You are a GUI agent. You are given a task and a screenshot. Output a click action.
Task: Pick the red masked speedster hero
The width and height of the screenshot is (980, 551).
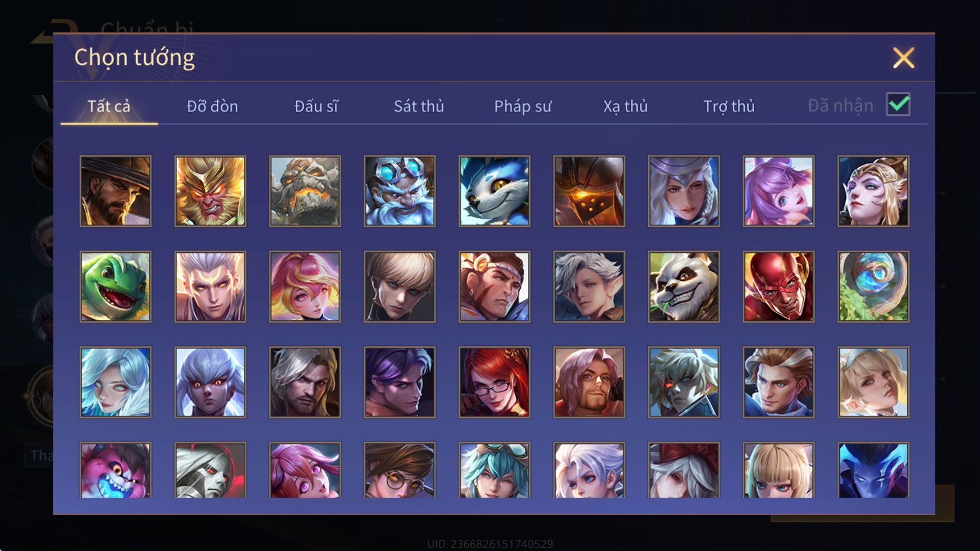click(x=778, y=287)
